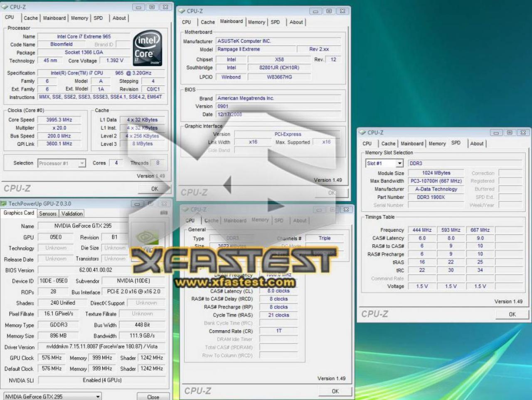The image size is (532, 400).
Task: Switch to Cache tab in the top-left CPU-Z window
Action: [x=31, y=18]
